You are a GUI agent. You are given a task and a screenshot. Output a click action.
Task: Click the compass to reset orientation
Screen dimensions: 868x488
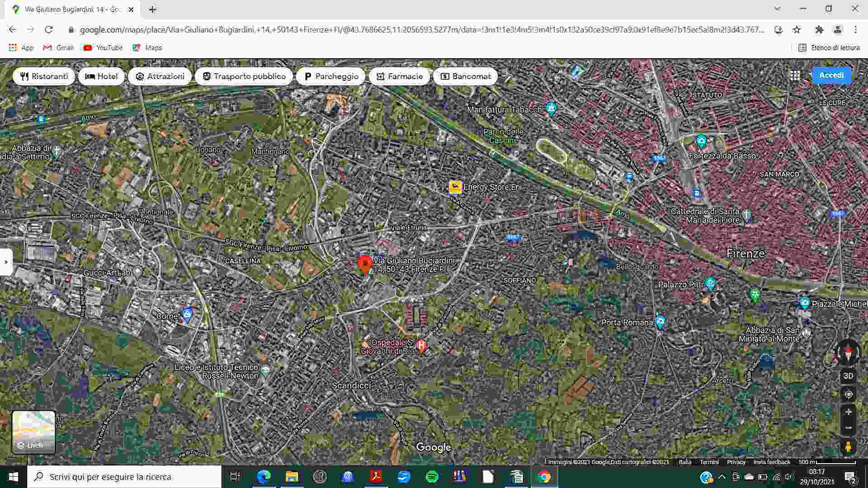[848, 352]
